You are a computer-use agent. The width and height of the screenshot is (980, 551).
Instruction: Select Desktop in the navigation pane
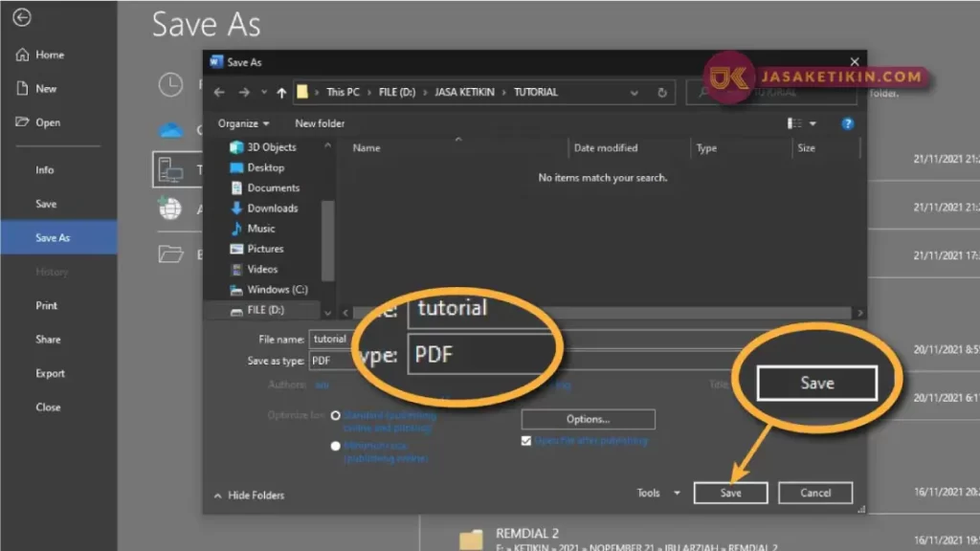click(256, 167)
